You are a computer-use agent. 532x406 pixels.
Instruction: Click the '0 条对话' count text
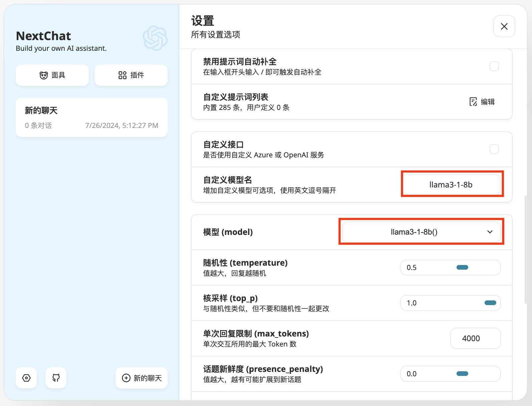[38, 126]
